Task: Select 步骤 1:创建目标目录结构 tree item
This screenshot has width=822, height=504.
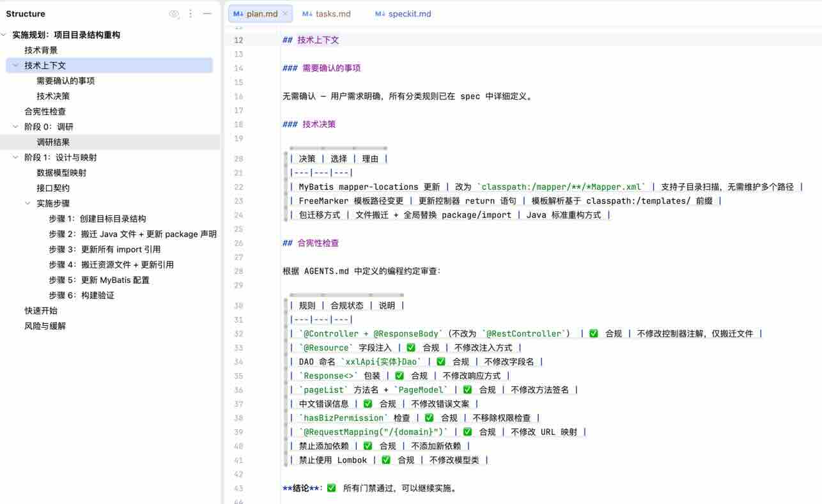Action: click(x=97, y=219)
